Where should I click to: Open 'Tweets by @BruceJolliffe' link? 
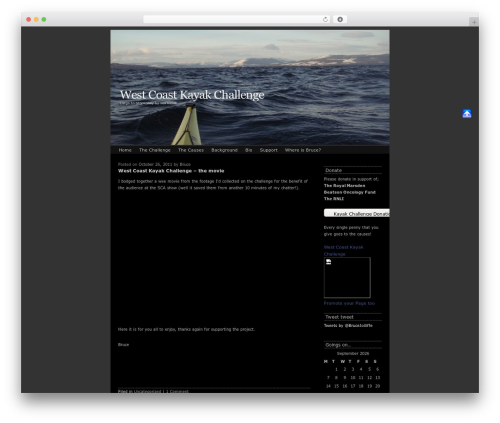coord(348,326)
